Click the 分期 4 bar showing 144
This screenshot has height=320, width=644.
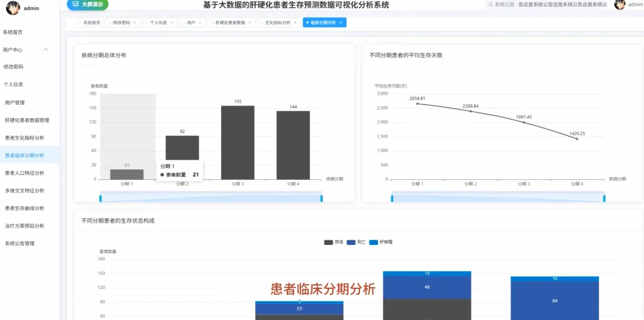(x=293, y=145)
